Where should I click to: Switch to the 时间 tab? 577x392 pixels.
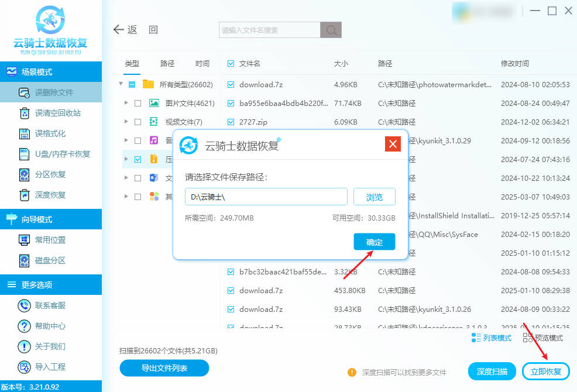coord(202,64)
